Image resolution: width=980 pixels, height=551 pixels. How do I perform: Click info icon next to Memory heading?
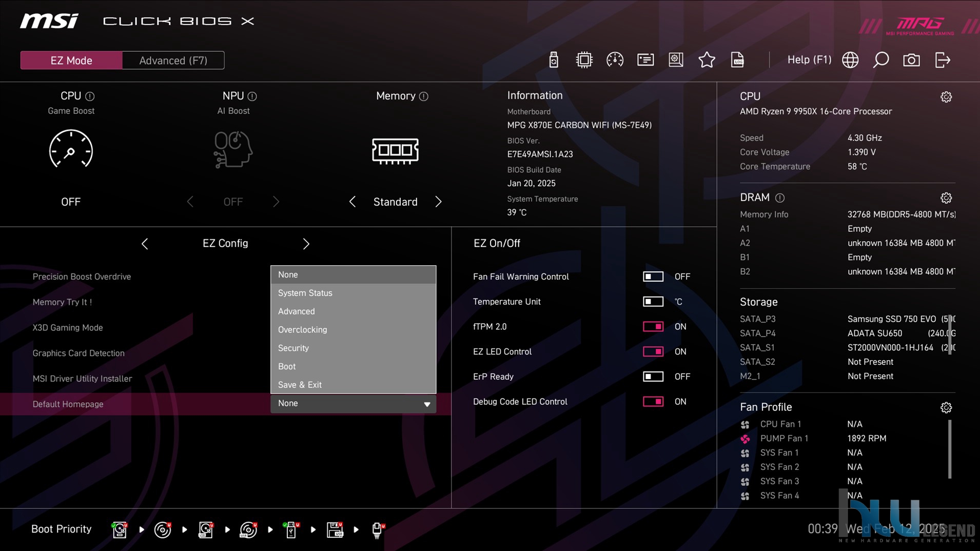(423, 96)
